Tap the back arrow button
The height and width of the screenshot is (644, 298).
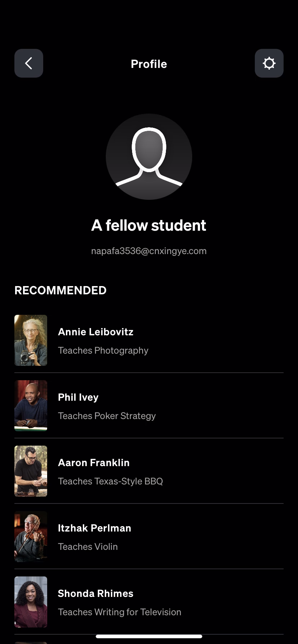coord(29,63)
